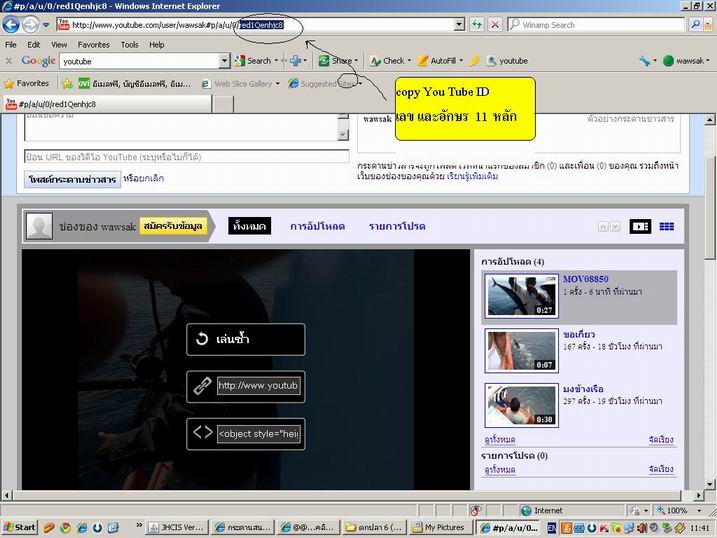Open the Suggested Sites favorite
This screenshot has height=538, width=717.
(325, 84)
